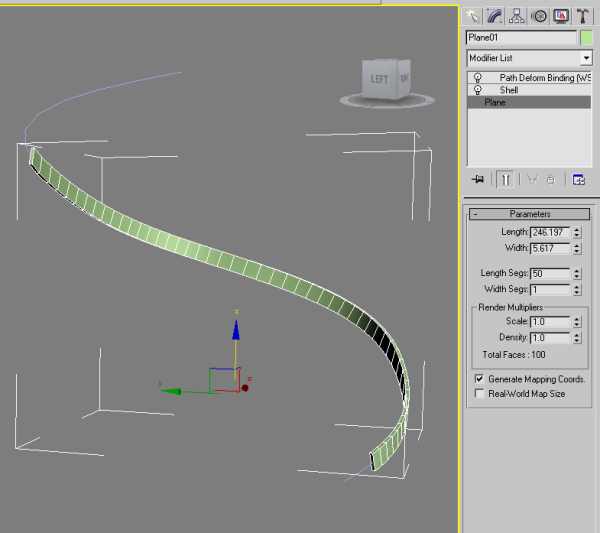Click Remove Modifier trash icon
This screenshot has width=600, height=533.
tap(551, 179)
